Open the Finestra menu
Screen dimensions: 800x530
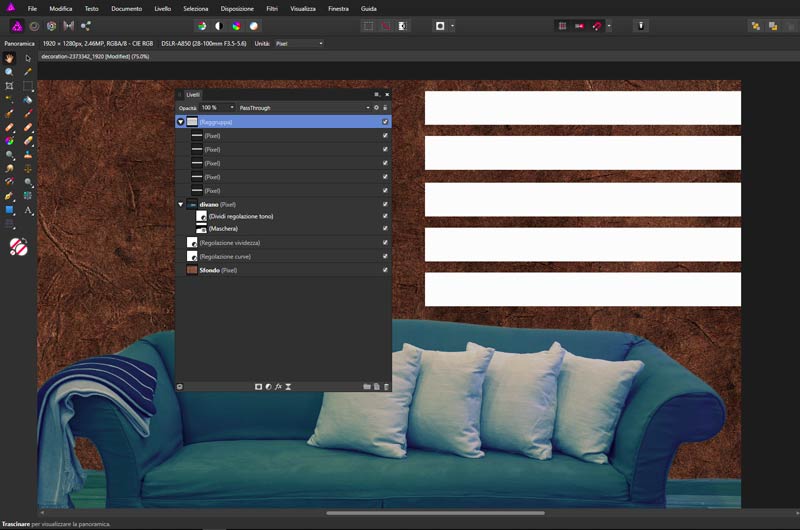338,9
